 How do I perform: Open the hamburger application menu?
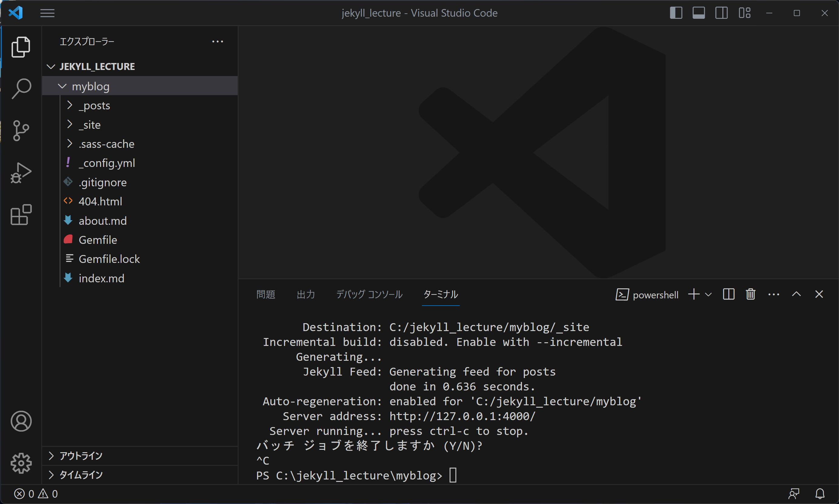(x=47, y=13)
